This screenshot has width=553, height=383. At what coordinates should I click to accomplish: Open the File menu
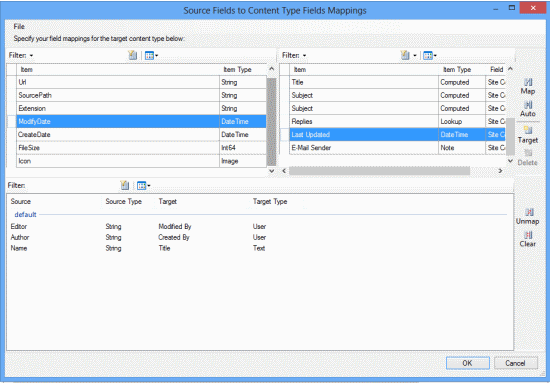[19, 26]
